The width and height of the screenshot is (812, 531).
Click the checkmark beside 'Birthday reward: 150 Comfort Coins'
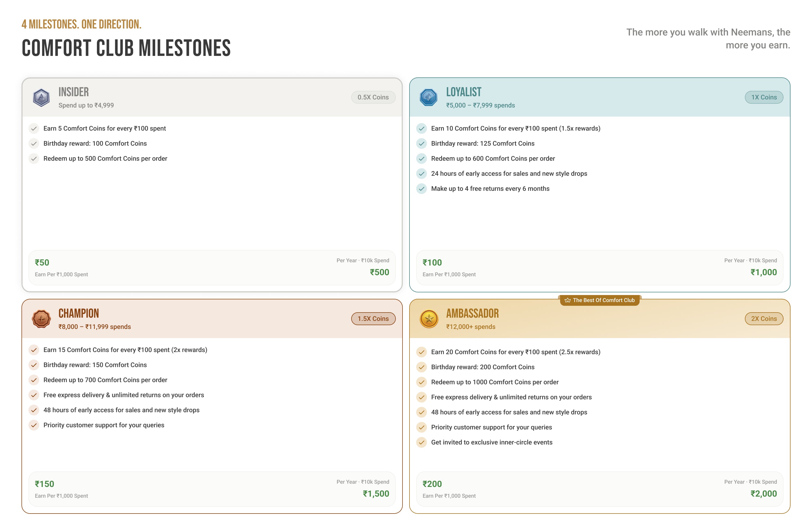pos(34,365)
